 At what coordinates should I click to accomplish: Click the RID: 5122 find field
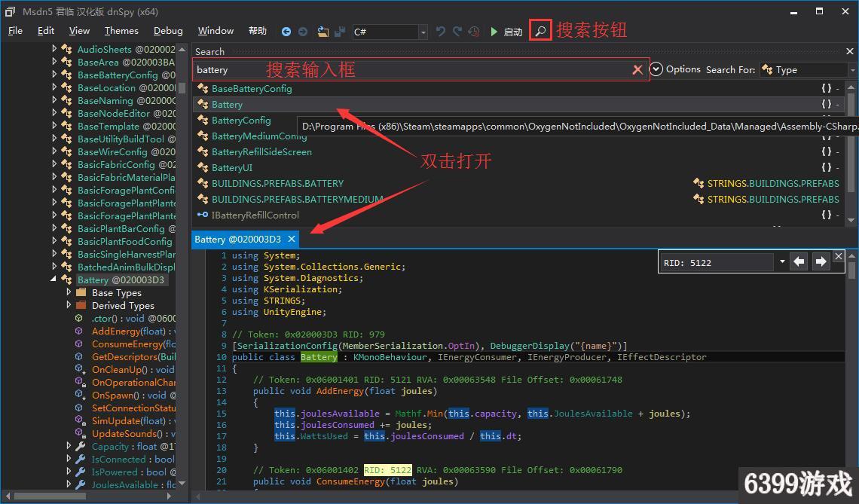click(x=717, y=262)
